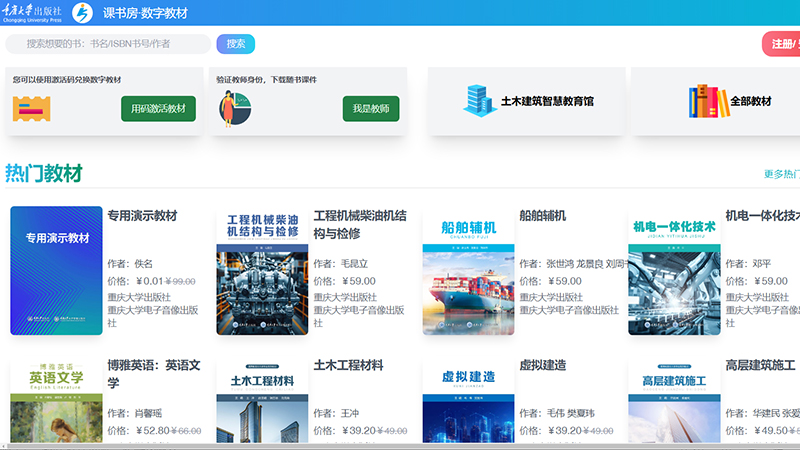Click the 虚拟建造 title text

click(x=543, y=365)
